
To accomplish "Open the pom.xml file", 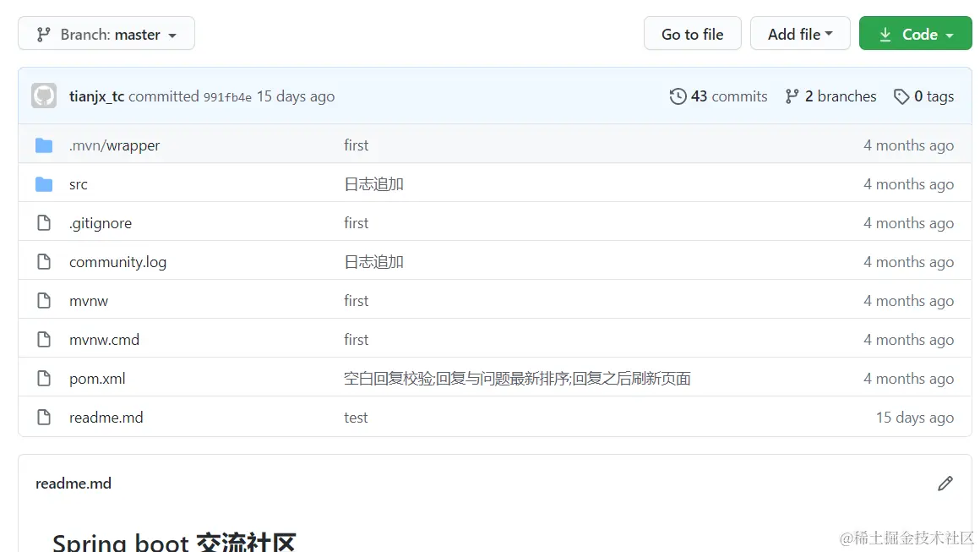I will coord(97,379).
